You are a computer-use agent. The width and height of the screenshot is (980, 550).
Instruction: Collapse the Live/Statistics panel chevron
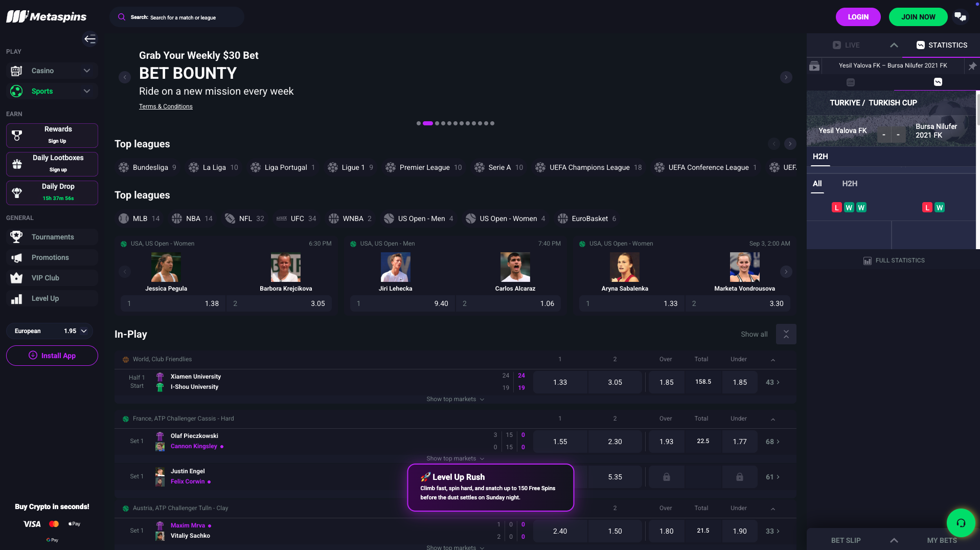(x=894, y=45)
